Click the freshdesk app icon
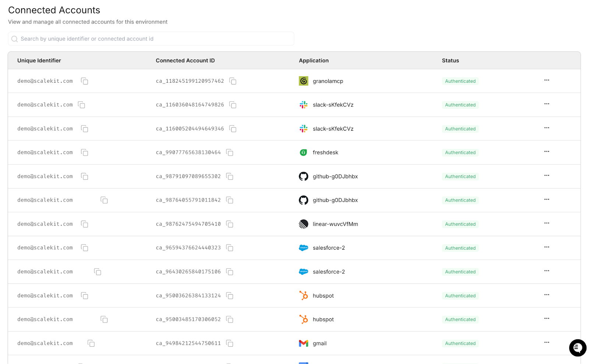The width and height of the screenshot is (589, 364). click(303, 153)
